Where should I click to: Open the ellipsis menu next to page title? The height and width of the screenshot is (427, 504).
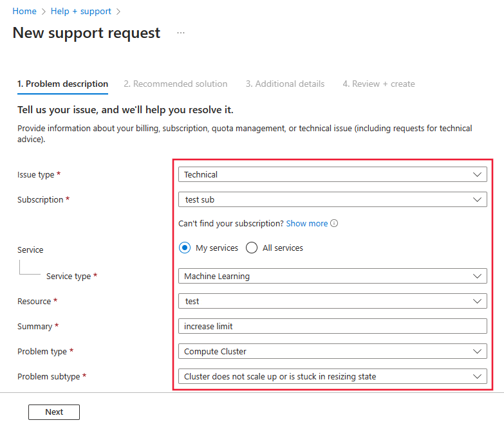click(181, 33)
